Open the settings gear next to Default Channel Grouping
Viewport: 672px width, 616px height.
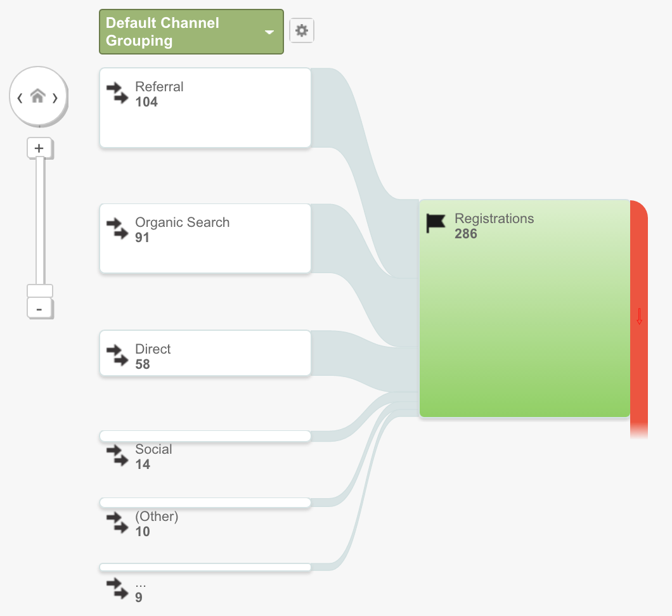[x=302, y=30]
